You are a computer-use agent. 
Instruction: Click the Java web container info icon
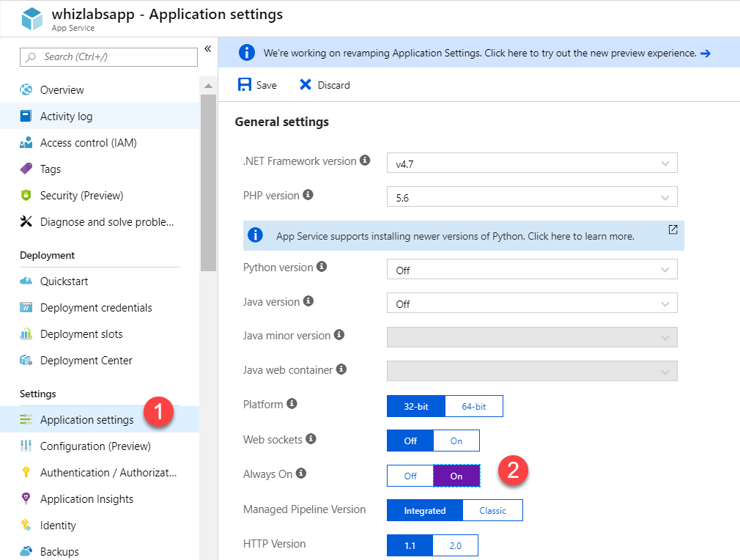point(341,369)
